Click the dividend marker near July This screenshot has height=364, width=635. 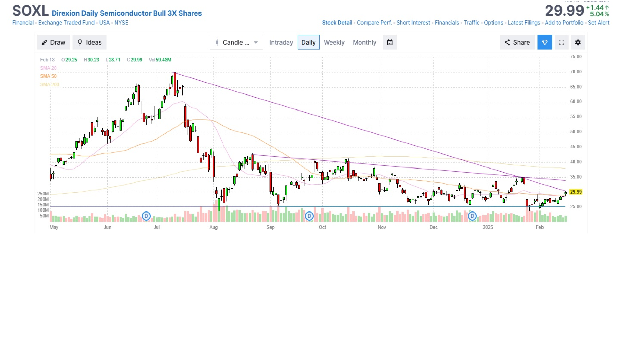146,216
